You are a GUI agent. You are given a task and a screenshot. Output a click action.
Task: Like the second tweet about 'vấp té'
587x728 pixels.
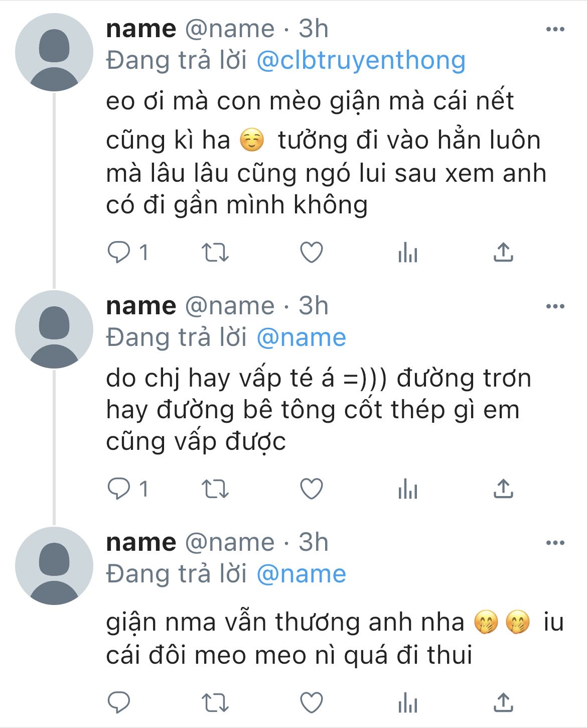[x=311, y=489]
